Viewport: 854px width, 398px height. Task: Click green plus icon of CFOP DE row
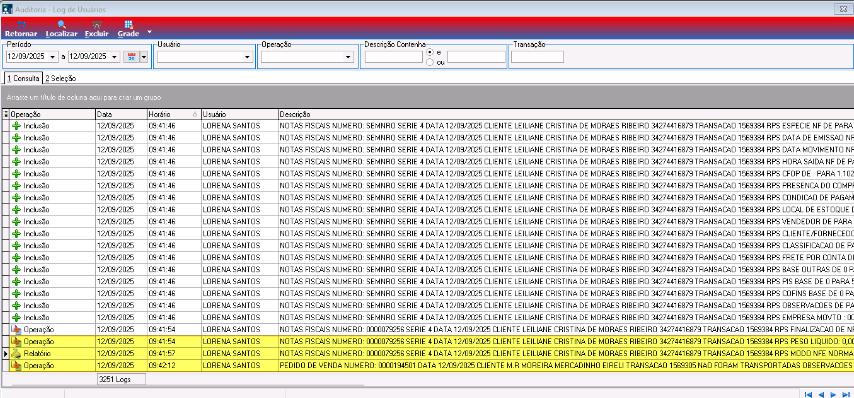tap(16, 174)
